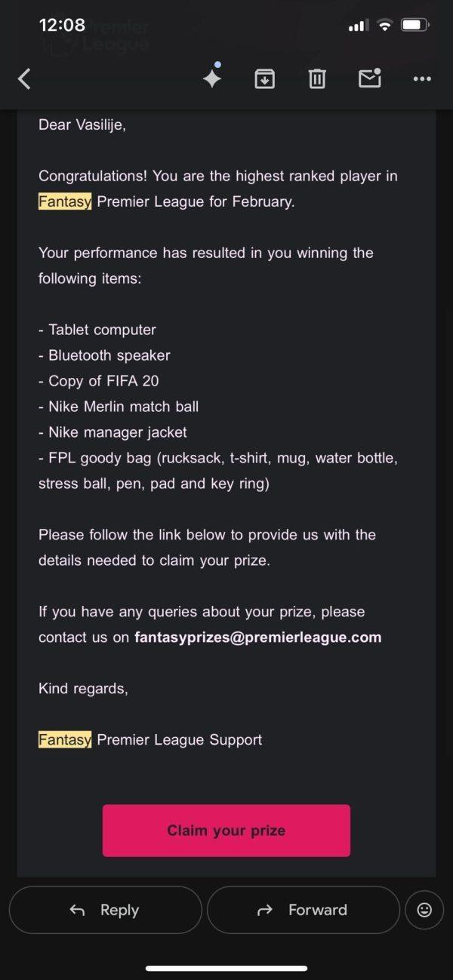Tap the Nike Merlin match ball list item
Image resolution: width=453 pixels, height=980 pixels.
[119, 407]
